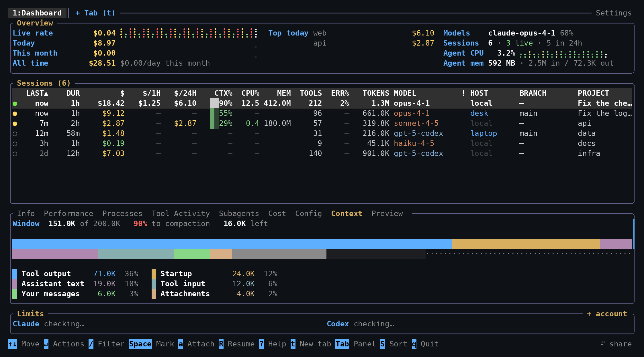This screenshot has width=644, height=357.
Task: Click the green Your messages legend swatch
Action: point(15,294)
